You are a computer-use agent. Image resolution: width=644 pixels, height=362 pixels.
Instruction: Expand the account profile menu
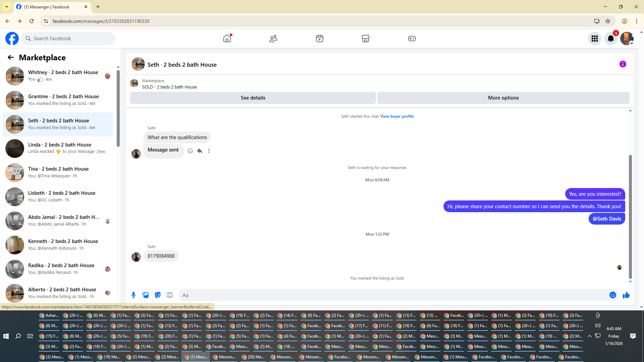(627, 39)
